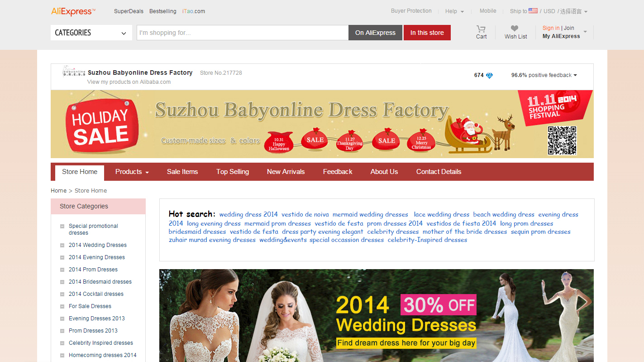Click the blue diamond rating icon
The height and width of the screenshot is (362, 644).
[489, 76]
